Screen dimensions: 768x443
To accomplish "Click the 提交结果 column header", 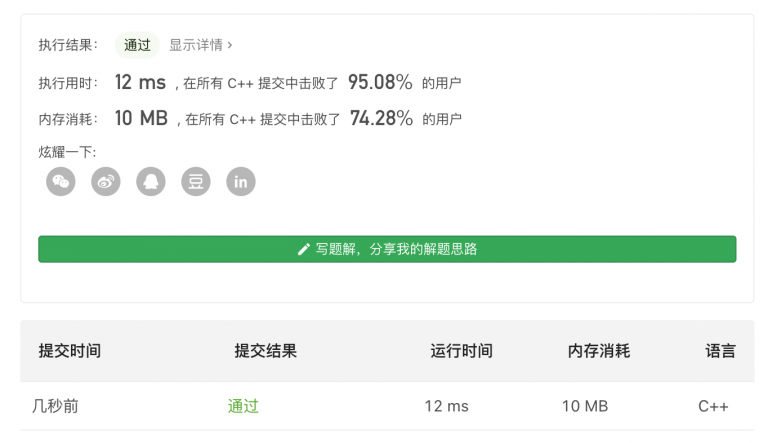I will [x=265, y=351].
